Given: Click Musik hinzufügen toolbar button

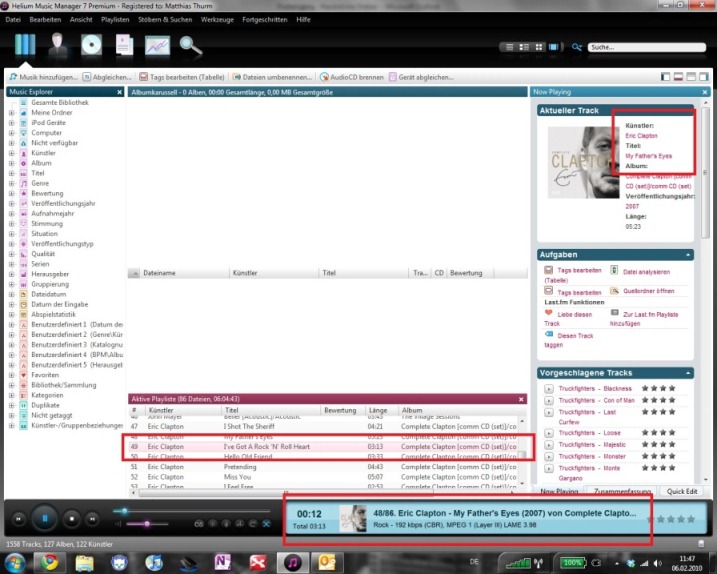Looking at the screenshot, I should click(x=44, y=77).
